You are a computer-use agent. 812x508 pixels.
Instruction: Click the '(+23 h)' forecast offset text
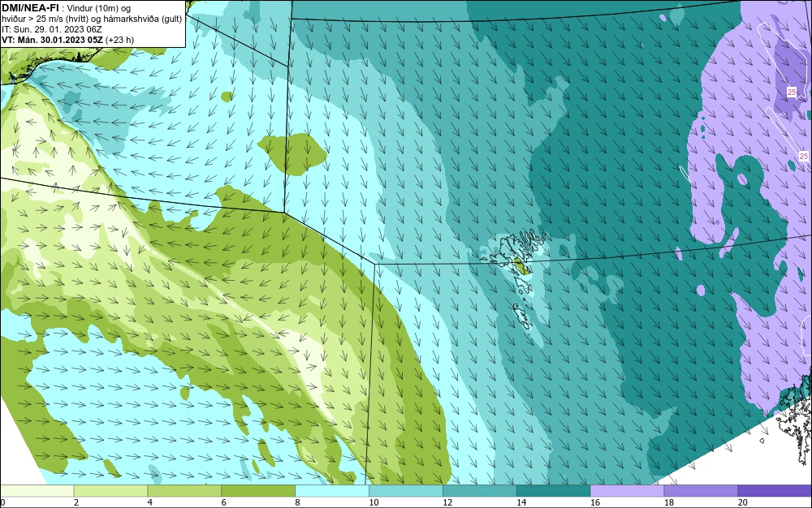click(x=119, y=40)
